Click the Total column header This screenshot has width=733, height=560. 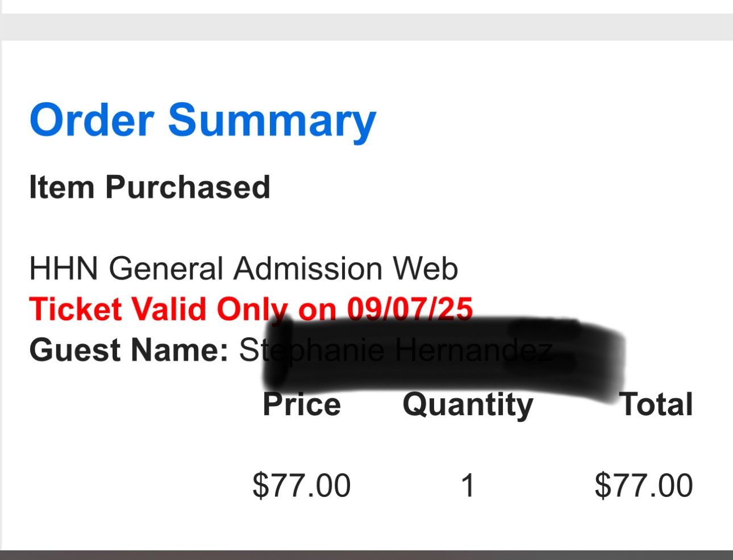657,404
